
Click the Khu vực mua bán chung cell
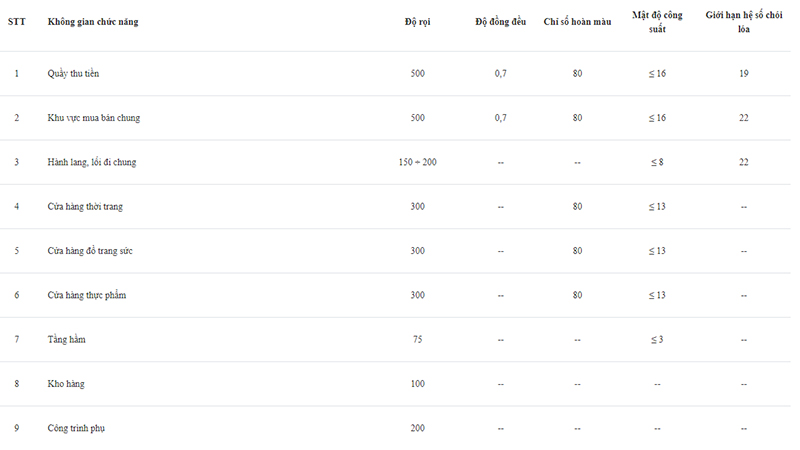coord(94,118)
